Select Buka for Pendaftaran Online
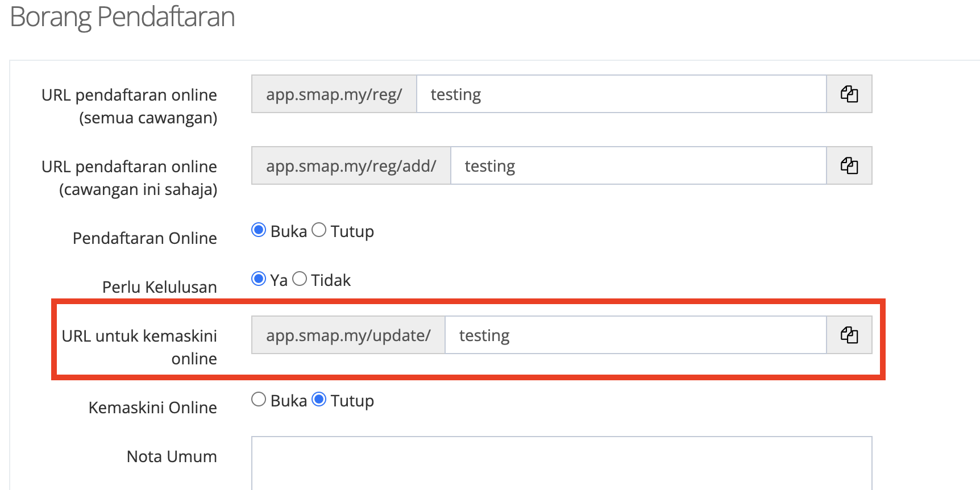 coord(259,230)
